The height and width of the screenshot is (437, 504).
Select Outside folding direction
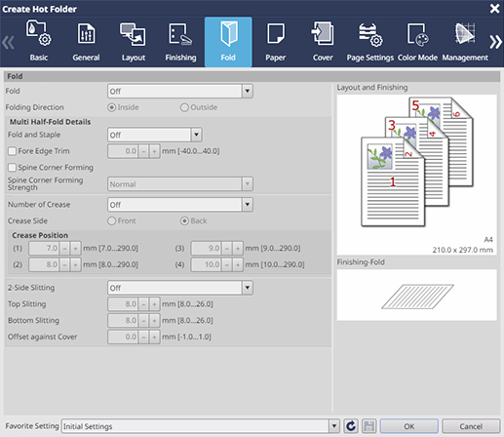coord(184,107)
